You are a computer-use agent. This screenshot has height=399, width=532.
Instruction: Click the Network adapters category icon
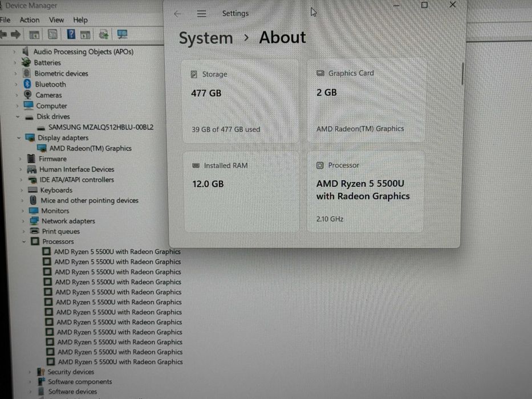[34, 221]
